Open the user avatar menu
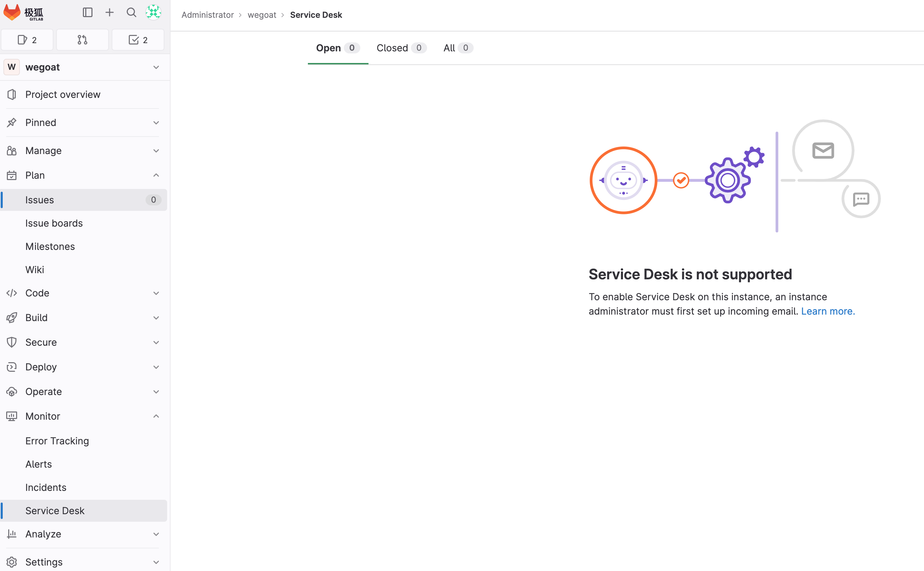 pyautogui.click(x=153, y=12)
